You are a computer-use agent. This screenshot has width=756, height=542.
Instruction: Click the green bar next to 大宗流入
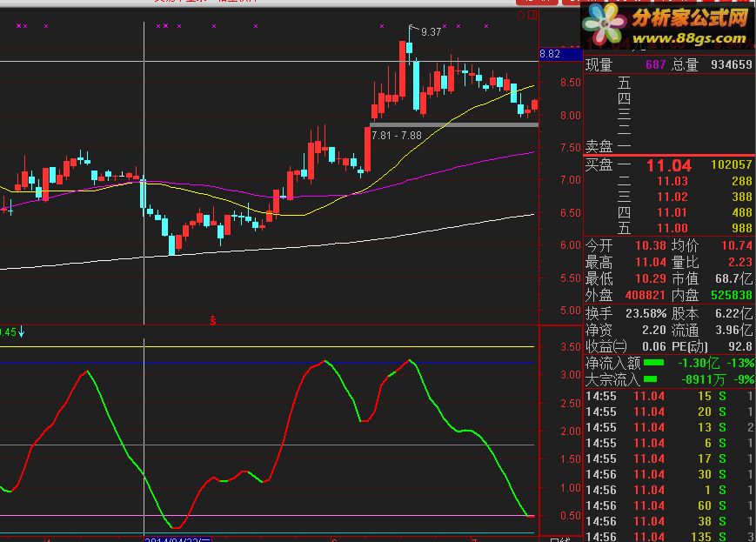click(651, 379)
